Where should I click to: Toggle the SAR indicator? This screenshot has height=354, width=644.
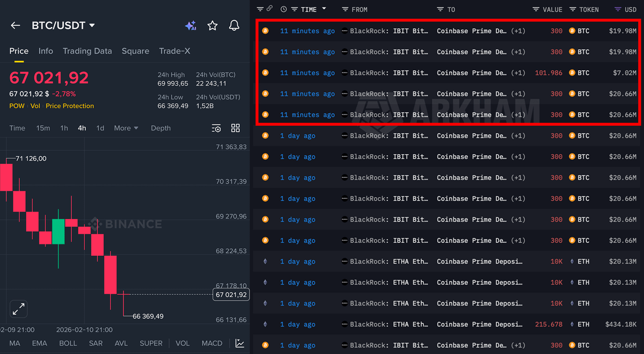tap(96, 343)
